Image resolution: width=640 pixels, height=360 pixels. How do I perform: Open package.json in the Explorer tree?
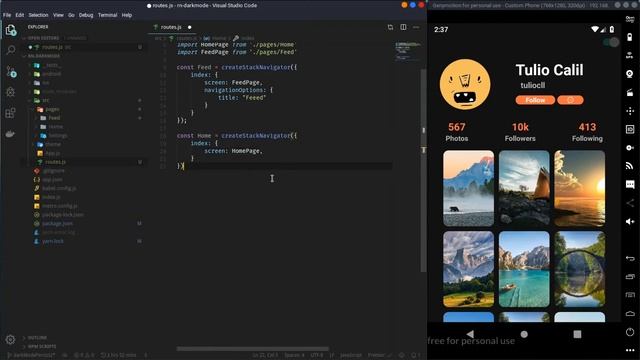point(58,224)
